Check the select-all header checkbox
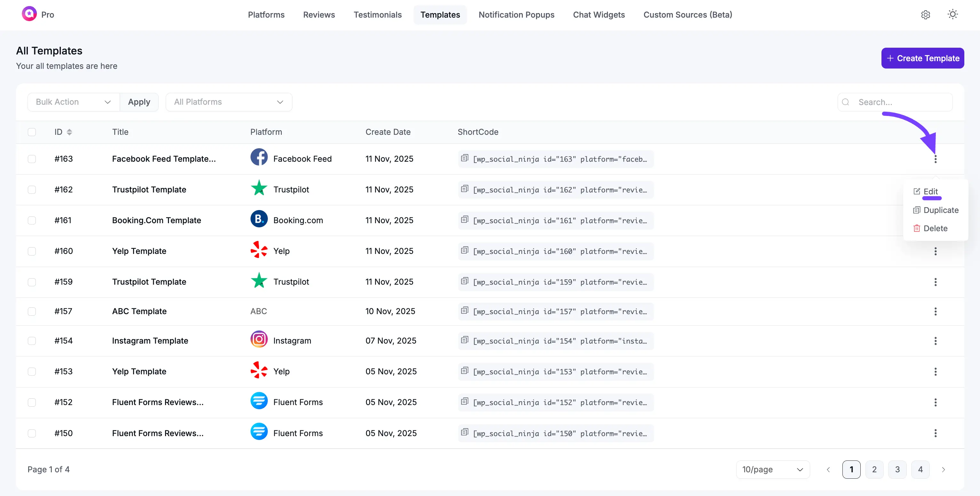The image size is (980, 496). click(32, 132)
